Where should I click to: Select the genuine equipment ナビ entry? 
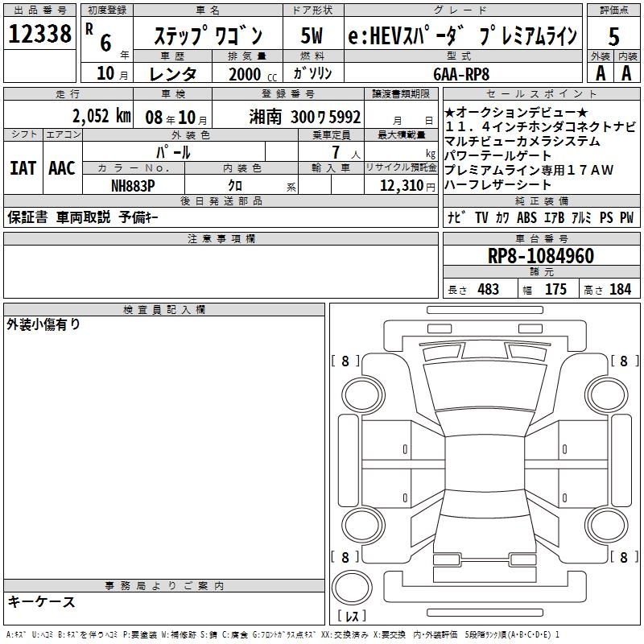pos(456,217)
